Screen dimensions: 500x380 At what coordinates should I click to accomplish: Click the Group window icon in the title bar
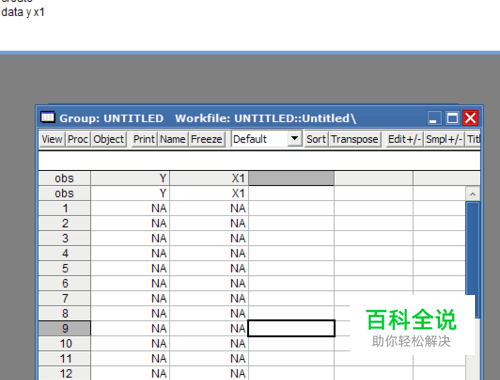[x=47, y=118]
